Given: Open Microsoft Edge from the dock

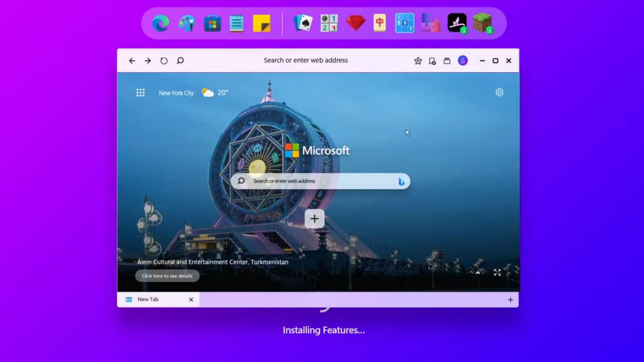Looking at the screenshot, I should [x=161, y=23].
